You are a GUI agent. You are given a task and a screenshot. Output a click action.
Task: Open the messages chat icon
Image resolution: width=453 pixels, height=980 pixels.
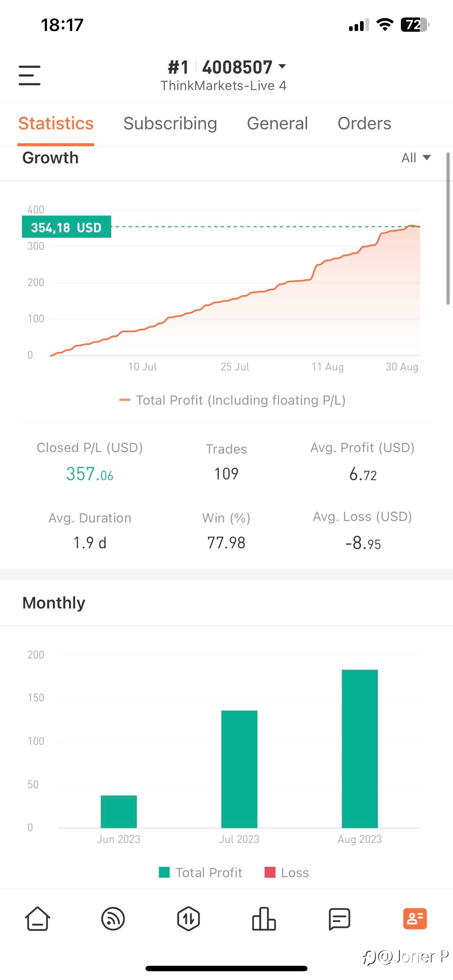pos(339,919)
